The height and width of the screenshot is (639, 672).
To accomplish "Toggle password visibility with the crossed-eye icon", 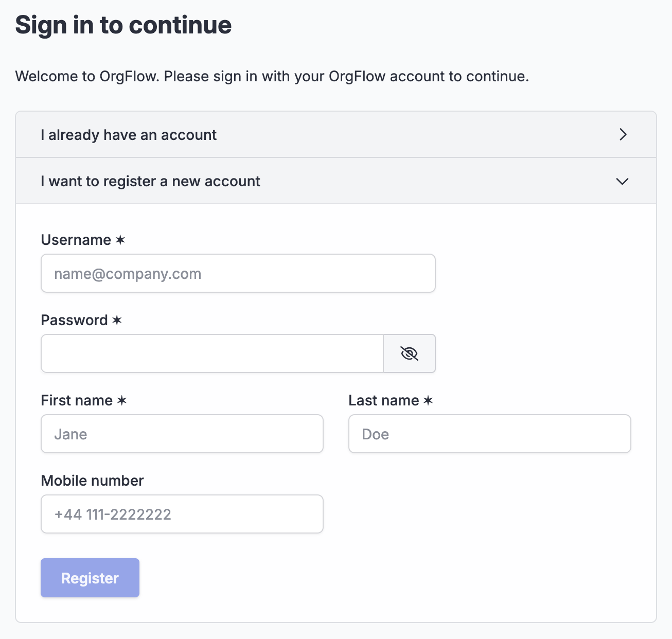I will (x=410, y=353).
